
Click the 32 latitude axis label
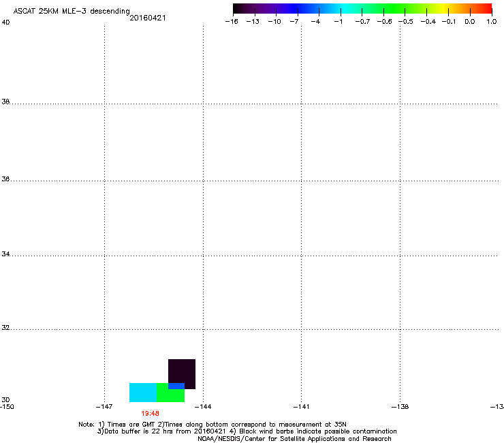[5, 328]
